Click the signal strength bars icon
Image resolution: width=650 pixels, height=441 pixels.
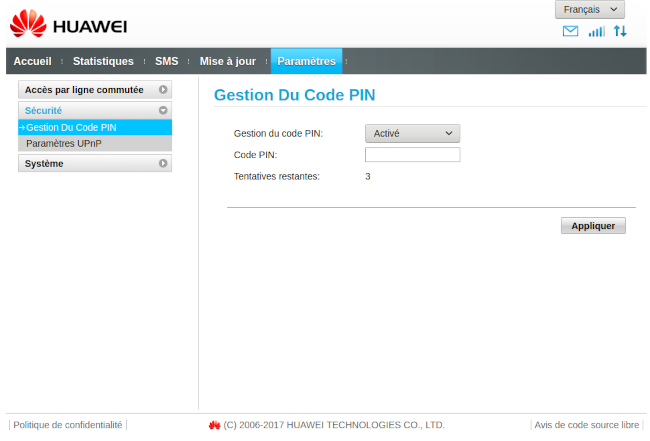tap(597, 32)
